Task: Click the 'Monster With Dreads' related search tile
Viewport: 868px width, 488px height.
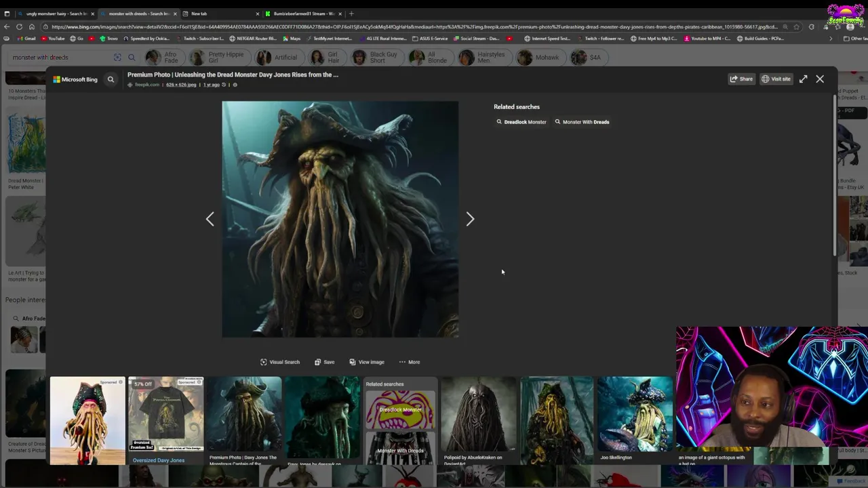Action: point(400,448)
